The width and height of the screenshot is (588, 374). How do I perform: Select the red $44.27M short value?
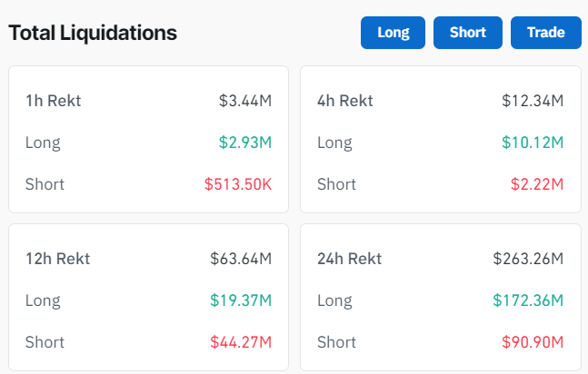(241, 342)
